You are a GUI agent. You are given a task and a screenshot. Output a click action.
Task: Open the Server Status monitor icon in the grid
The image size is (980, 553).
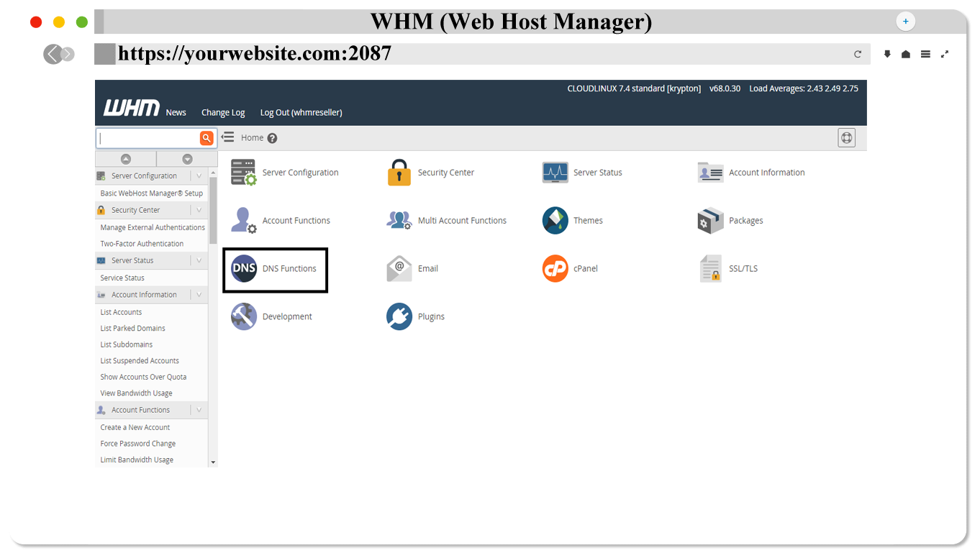(x=555, y=173)
